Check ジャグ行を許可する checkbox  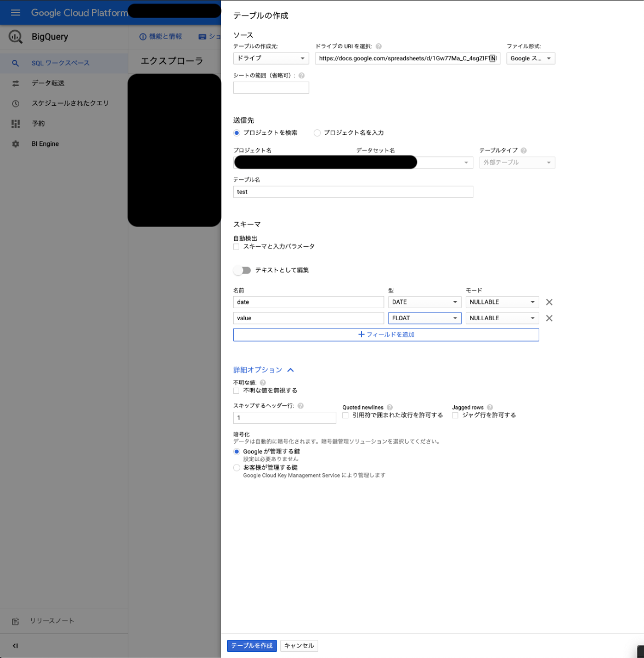pos(455,416)
